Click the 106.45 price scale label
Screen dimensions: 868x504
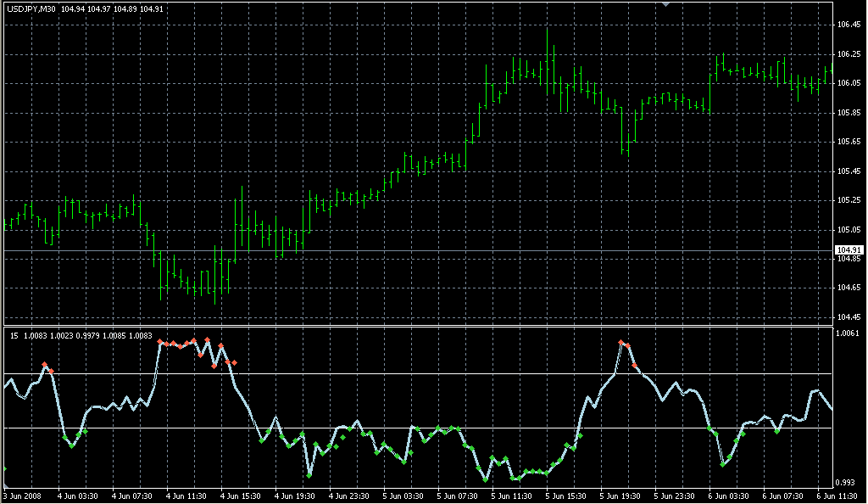tap(849, 25)
